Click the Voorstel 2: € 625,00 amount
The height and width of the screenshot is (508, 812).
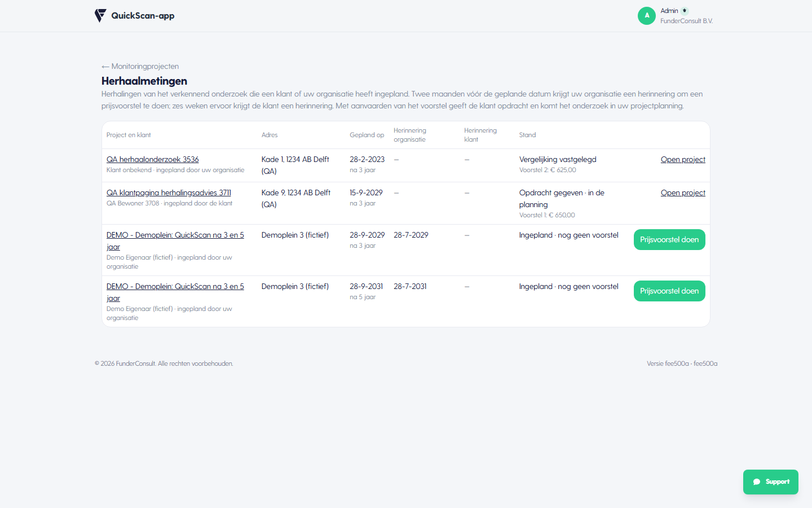[548, 170]
